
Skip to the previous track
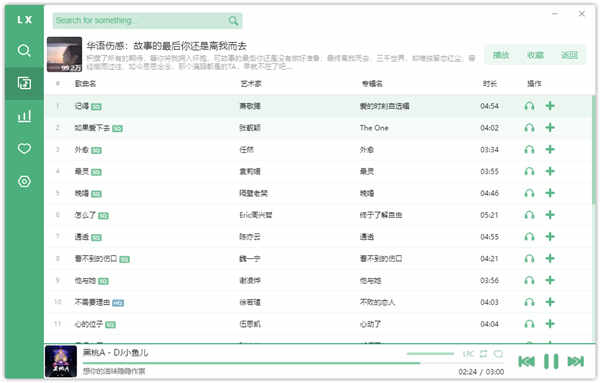click(527, 361)
